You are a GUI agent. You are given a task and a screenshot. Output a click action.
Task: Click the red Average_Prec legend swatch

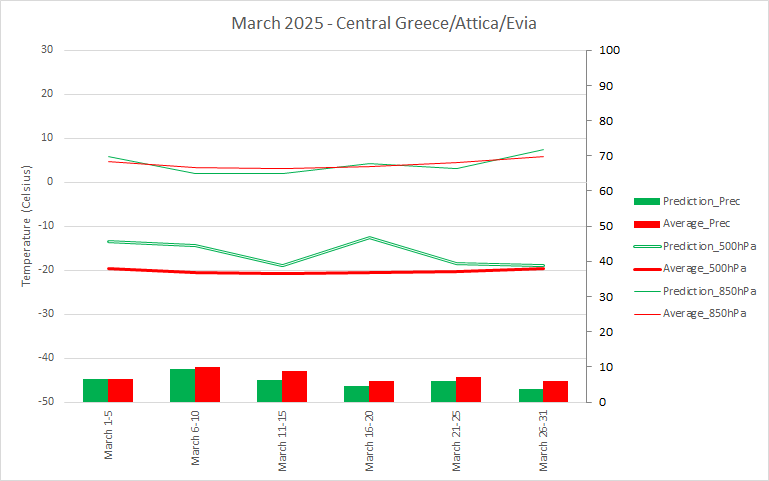[647, 224]
